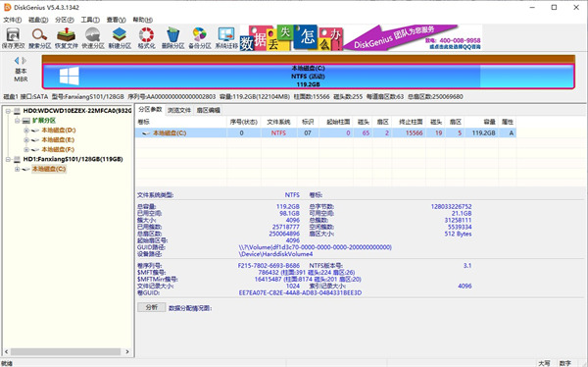Select HD1:FanxiangS101/128GB label in tree
Viewport: 588px width, 367px height.
tap(73, 159)
